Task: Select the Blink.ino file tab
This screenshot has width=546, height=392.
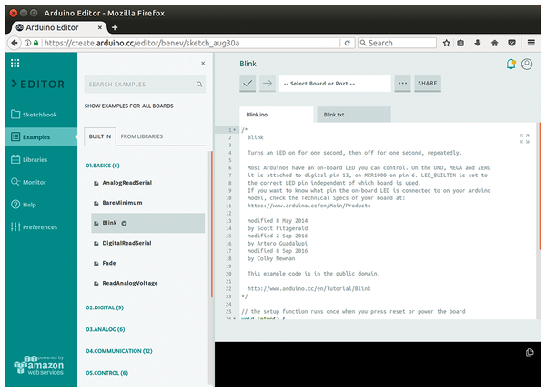Action: tap(277, 115)
